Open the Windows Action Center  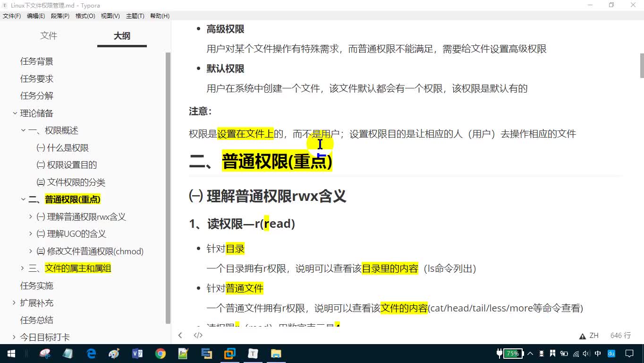(630, 354)
